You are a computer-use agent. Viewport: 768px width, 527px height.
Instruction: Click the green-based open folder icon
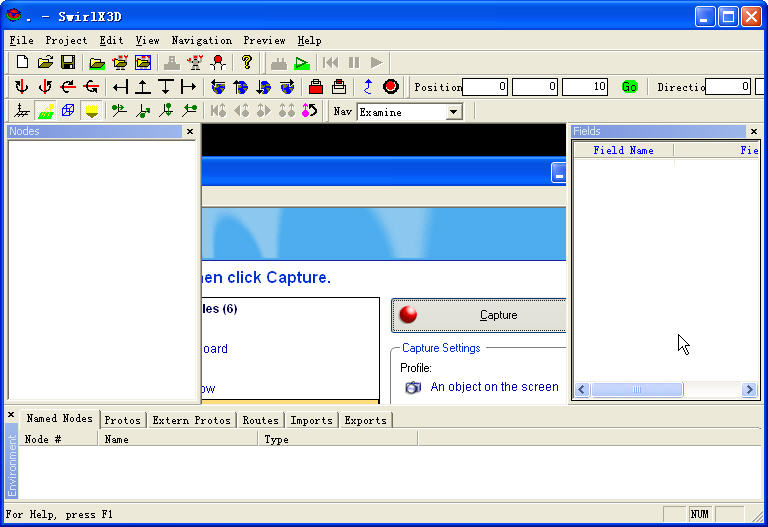(x=97, y=62)
